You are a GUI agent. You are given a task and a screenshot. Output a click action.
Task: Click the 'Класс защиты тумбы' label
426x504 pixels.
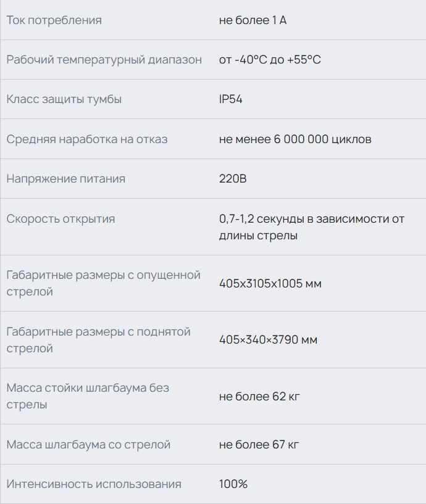point(64,99)
